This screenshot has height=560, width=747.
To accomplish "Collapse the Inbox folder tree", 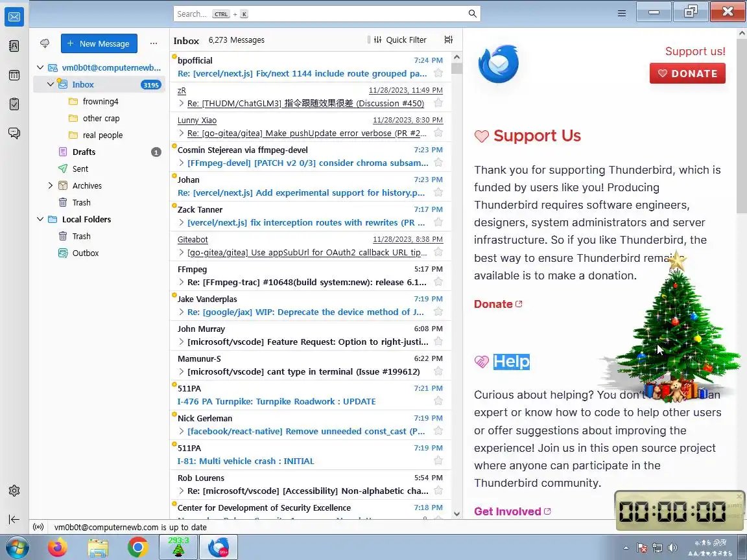I will coord(50,84).
